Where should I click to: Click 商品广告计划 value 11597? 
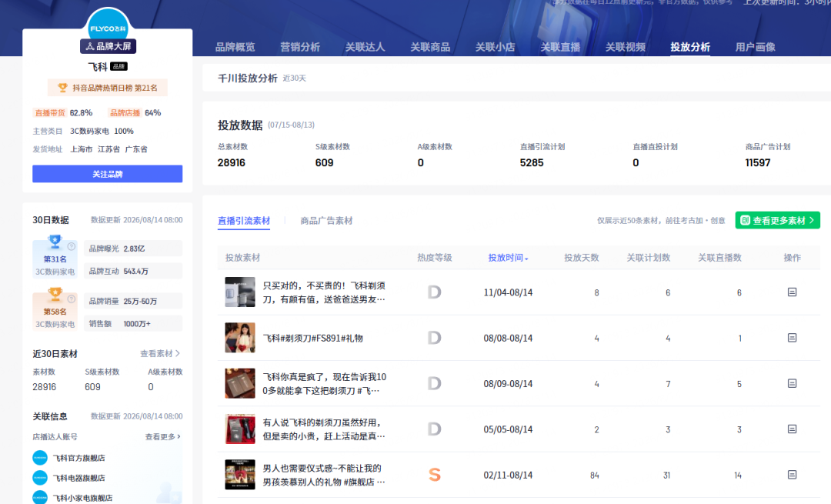click(758, 162)
